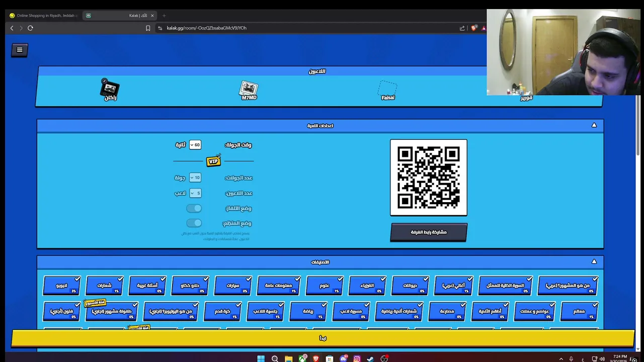The image size is (644, 362).
Task: Bookmark this page icon
Action: pos(148,28)
